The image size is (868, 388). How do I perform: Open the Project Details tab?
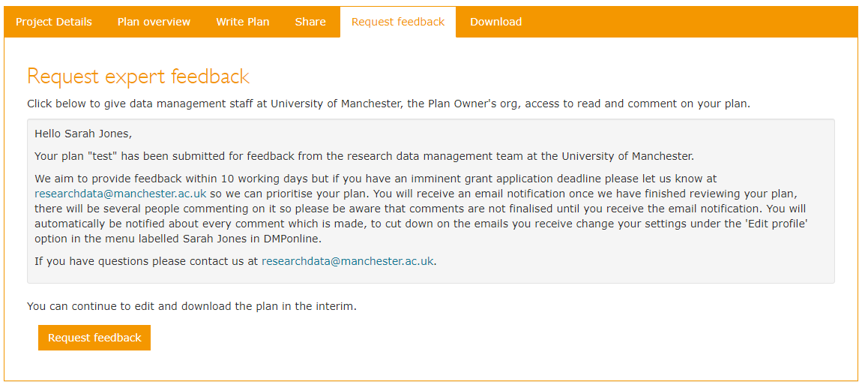[54, 22]
